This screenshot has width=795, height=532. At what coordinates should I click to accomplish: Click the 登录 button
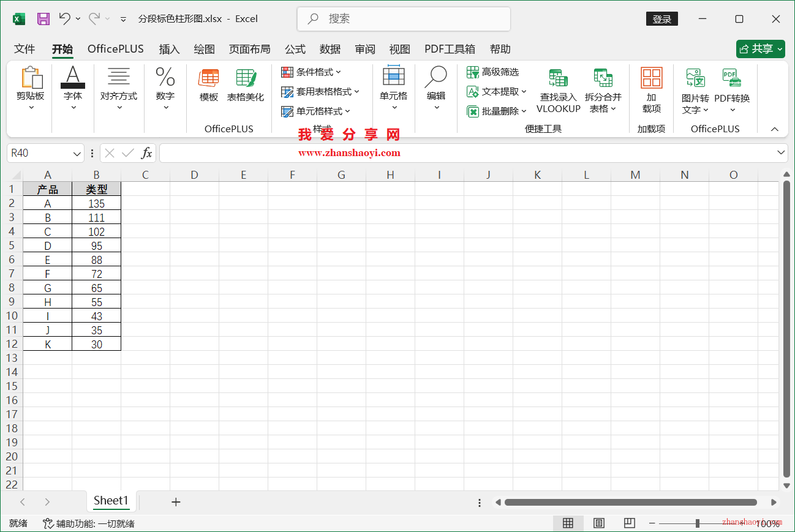point(661,18)
